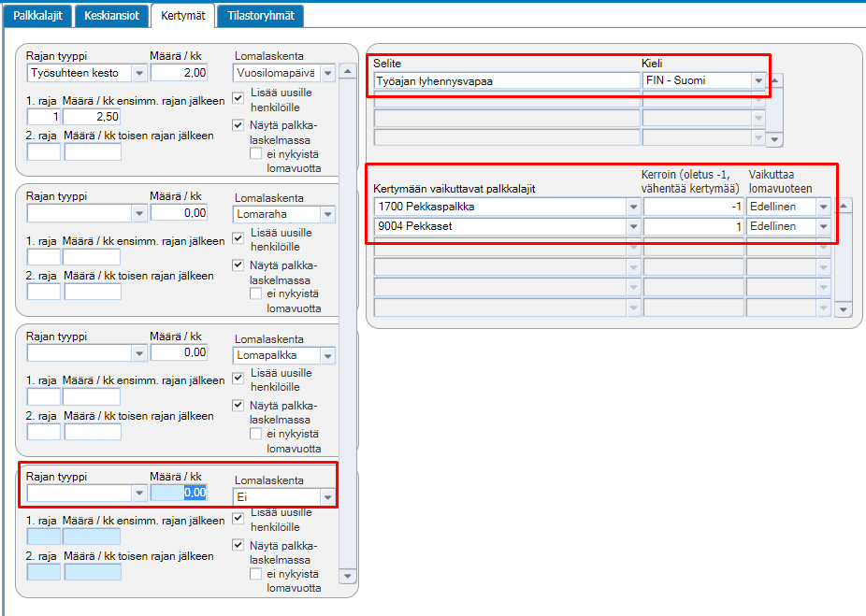Click scroll-up arrow of left accrual list
Viewport: 866px width, 616px height.
point(347,71)
